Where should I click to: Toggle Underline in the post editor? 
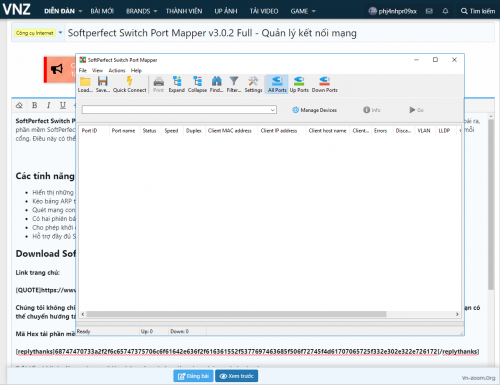(63, 105)
